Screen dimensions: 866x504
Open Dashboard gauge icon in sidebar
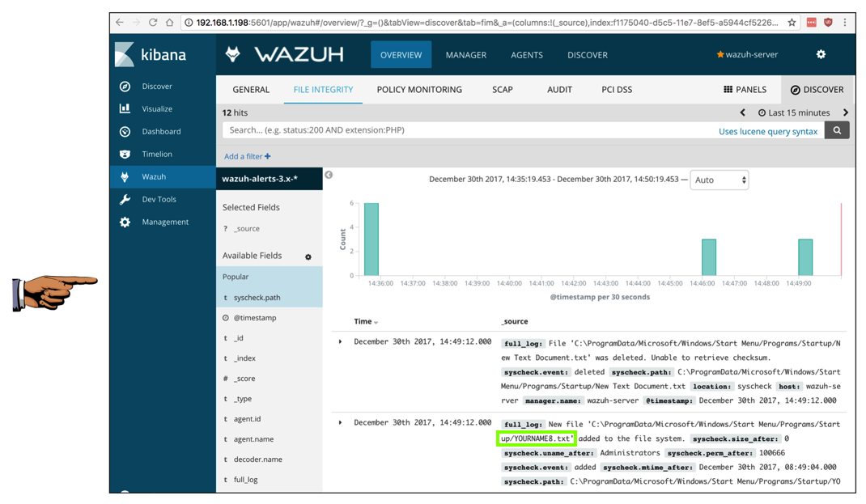pyautogui.click(x=125, y=131)
